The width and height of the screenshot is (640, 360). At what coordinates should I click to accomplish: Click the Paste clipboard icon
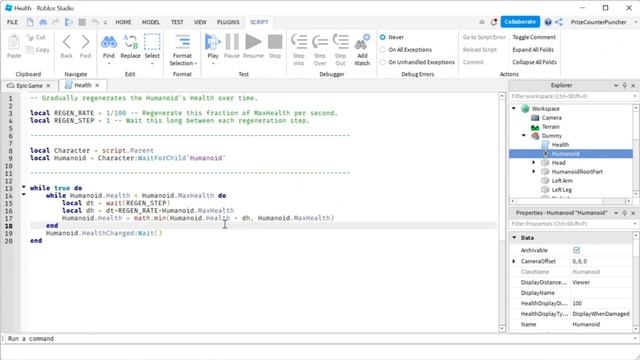(14, 42)
